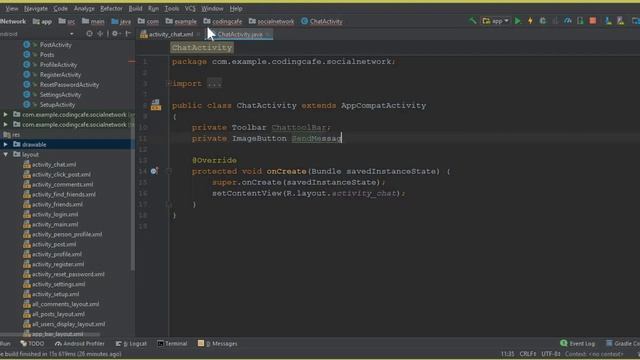The width and height of the screenshot is (640, 360).
Task: Click the related XML file gutter icon
Action: (x=156, y=105)
